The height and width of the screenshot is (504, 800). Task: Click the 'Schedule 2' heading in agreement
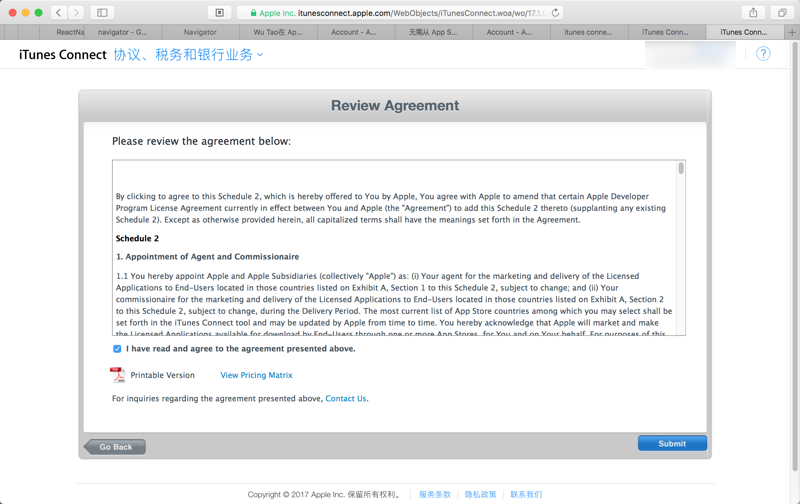click(x=137, y=238)
